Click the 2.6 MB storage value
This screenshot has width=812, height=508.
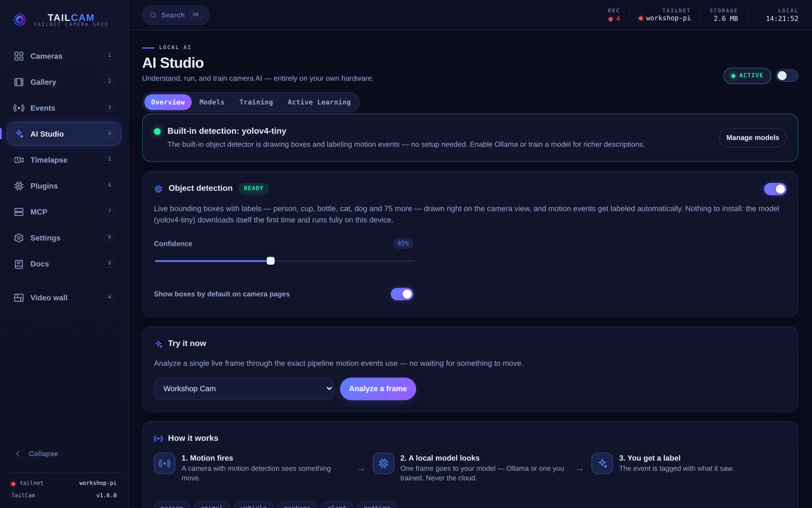tap(726, 18)
